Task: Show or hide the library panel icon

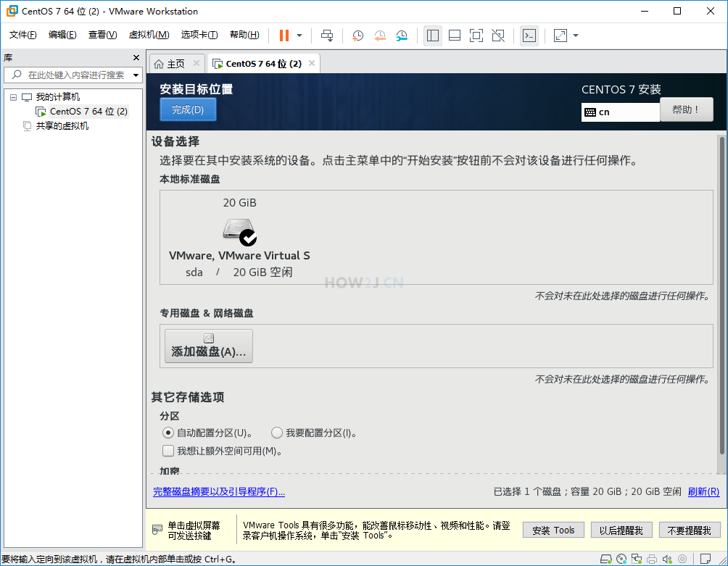Action: [433, 35]
